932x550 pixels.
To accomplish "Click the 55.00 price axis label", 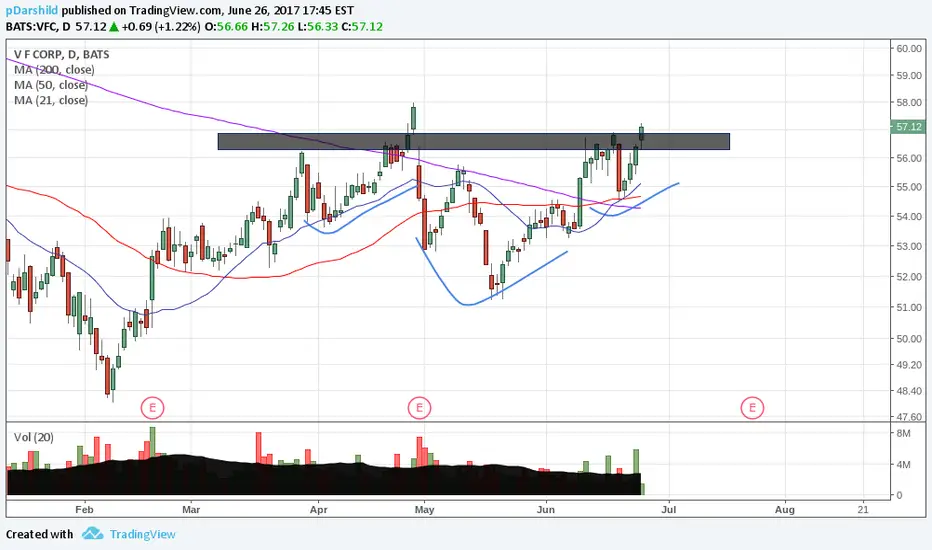I will (909, 187).
